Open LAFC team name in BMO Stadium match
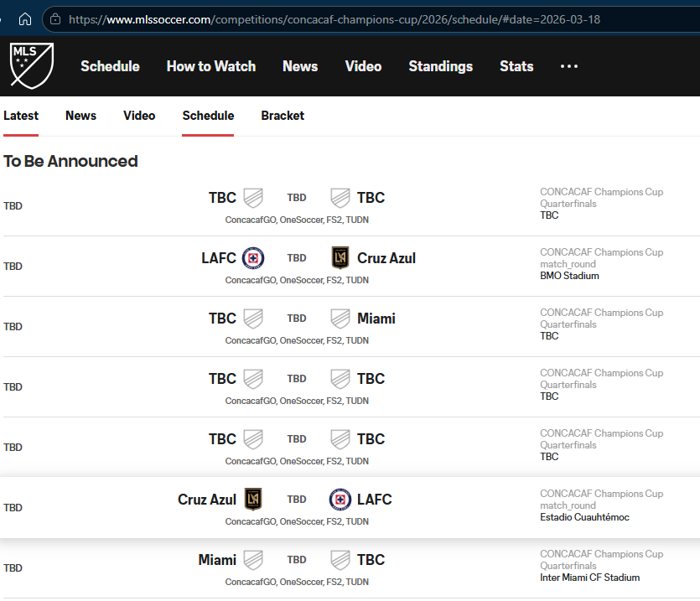 tap(219, 258)
